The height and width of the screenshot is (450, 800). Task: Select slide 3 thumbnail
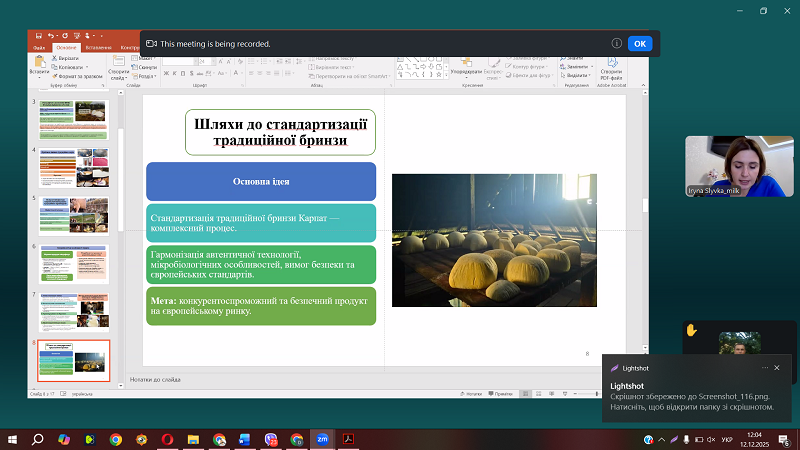(74, 120)
